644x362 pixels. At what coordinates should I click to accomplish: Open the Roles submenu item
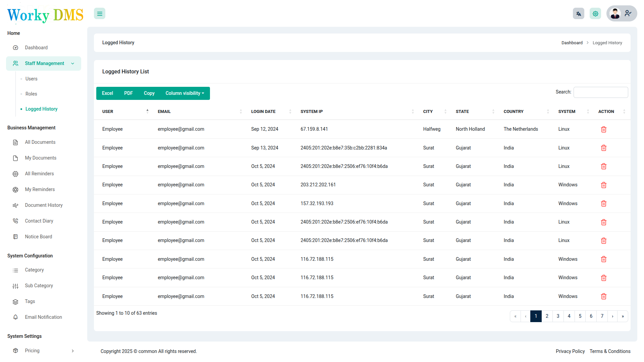point(31,94)
